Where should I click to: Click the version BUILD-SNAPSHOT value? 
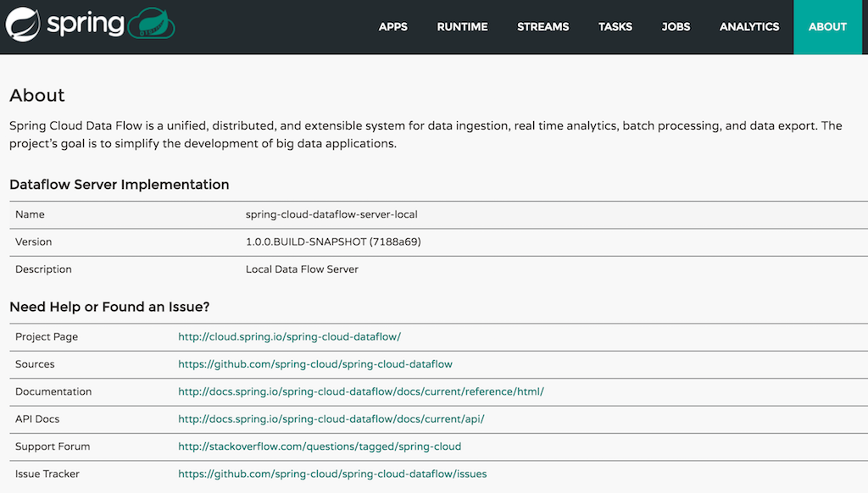tap(333, 242)
